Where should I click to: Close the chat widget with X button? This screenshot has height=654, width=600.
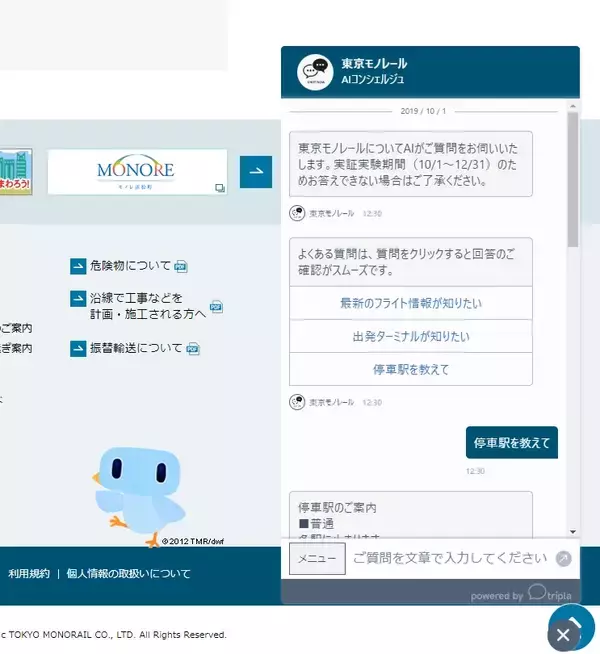pyautogui.click(x=563, y=634)
